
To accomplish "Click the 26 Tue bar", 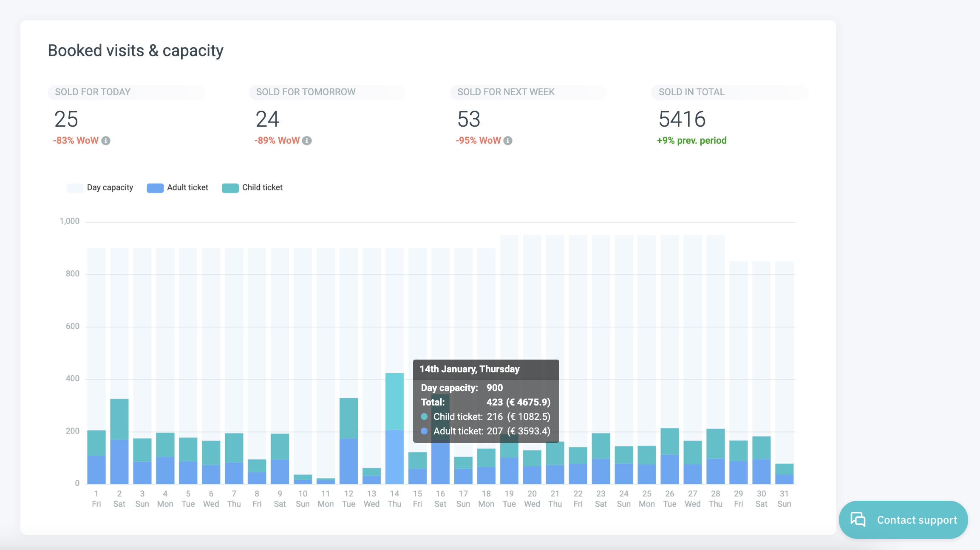I will click(x=670, y=457).
